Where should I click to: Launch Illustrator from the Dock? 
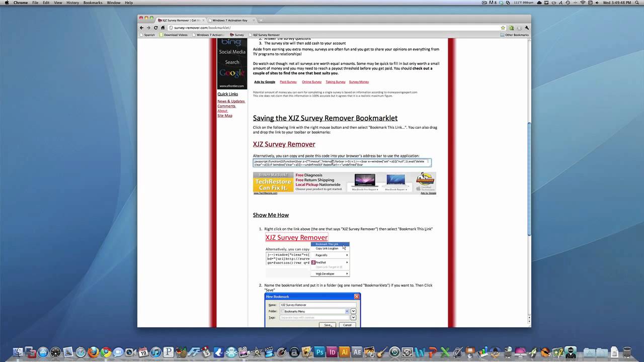tap(345, 352)
